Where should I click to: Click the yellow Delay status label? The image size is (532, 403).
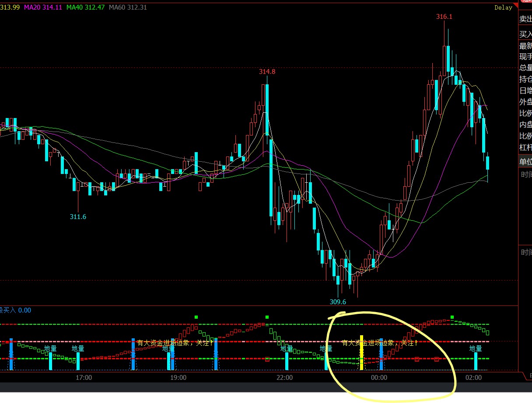point(503,7)
